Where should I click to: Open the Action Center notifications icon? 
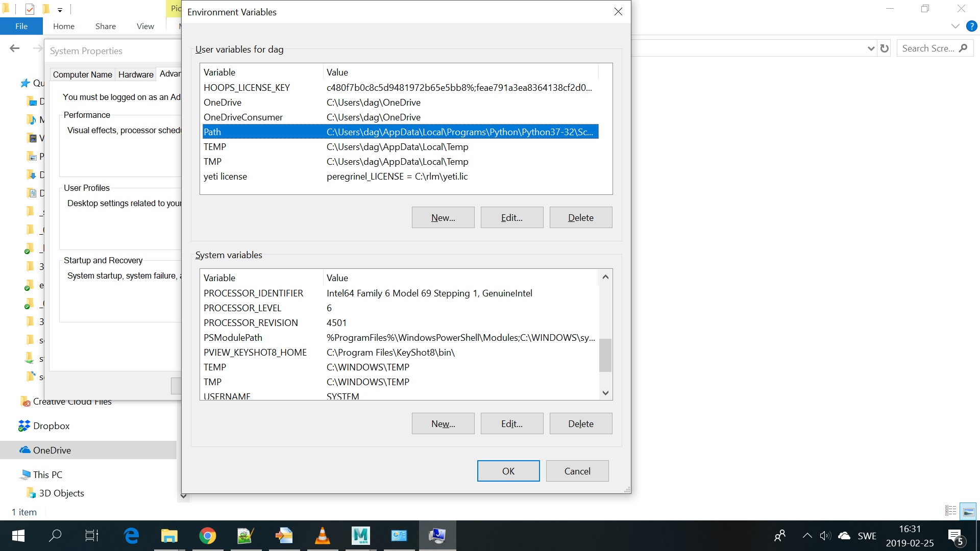point(955,536)
